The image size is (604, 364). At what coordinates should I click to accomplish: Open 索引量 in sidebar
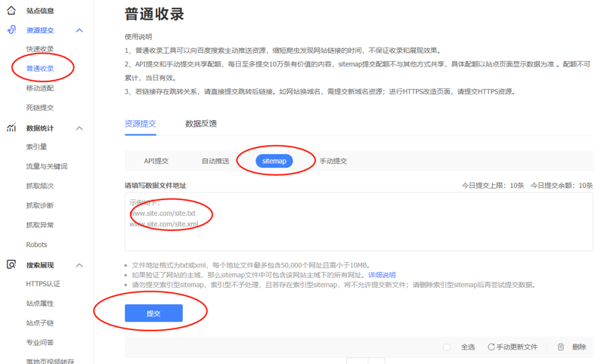[x=36, y=147]
